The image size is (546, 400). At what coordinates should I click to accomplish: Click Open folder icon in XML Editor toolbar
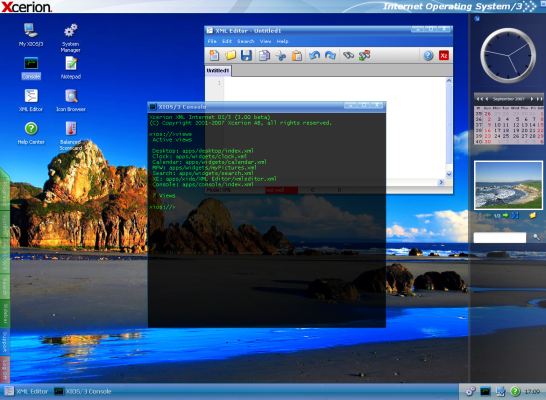pos(230,55)
